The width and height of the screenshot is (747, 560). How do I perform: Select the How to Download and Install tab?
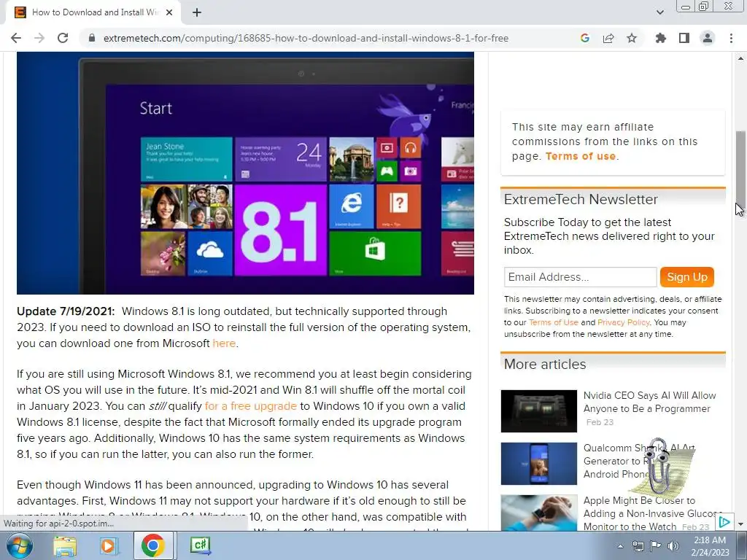93,12
